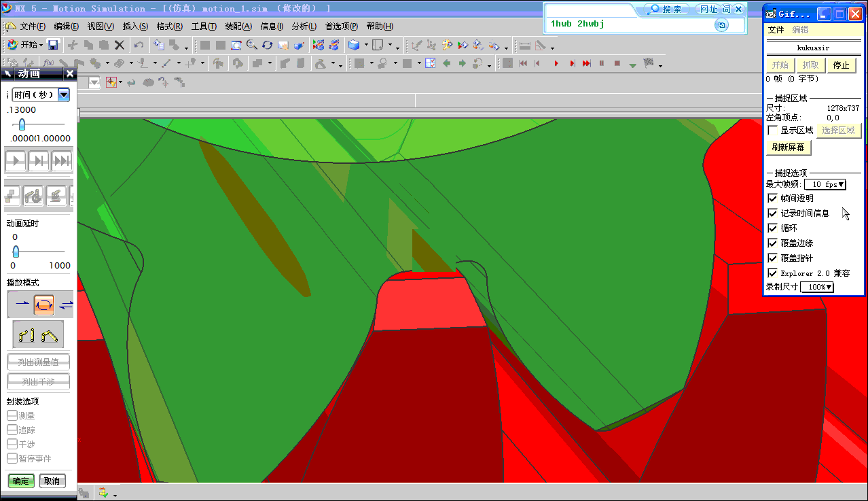Select the Rotate view tool
868x501 pixels.
[267, 45]
